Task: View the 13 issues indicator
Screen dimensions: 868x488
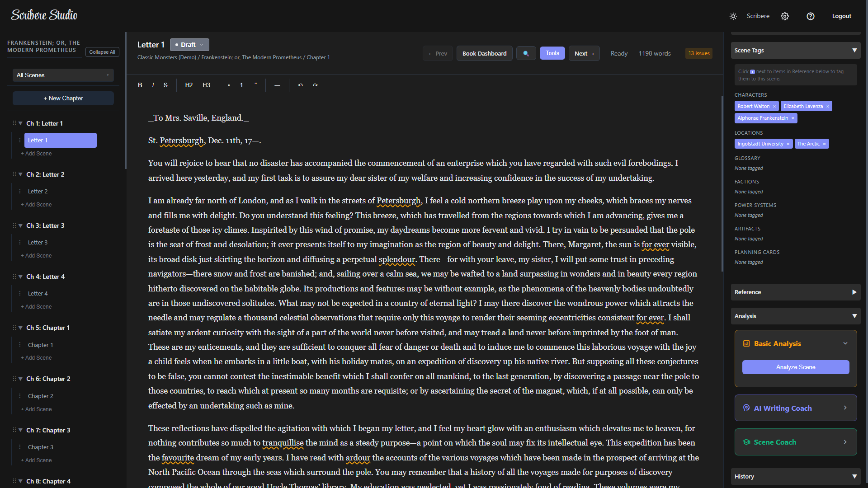Action: (698, 53)
